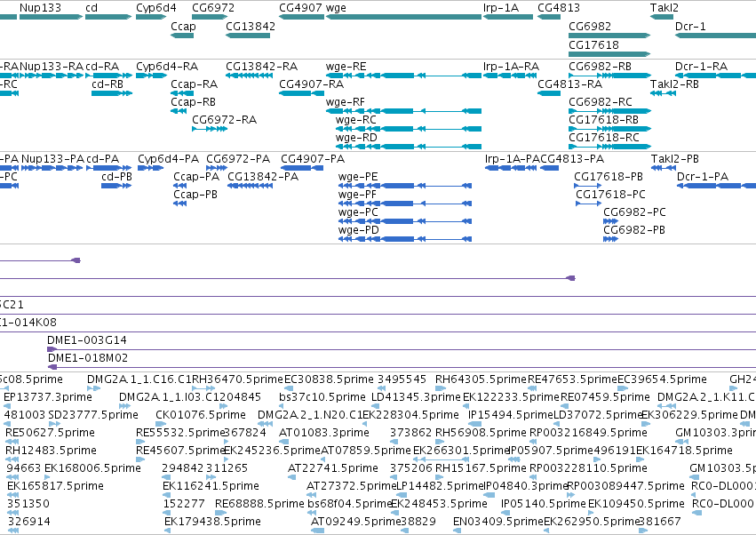This screenshot has height=535, width=756.
Task: Click the cd gene label
Action: (x=92, y=8)
